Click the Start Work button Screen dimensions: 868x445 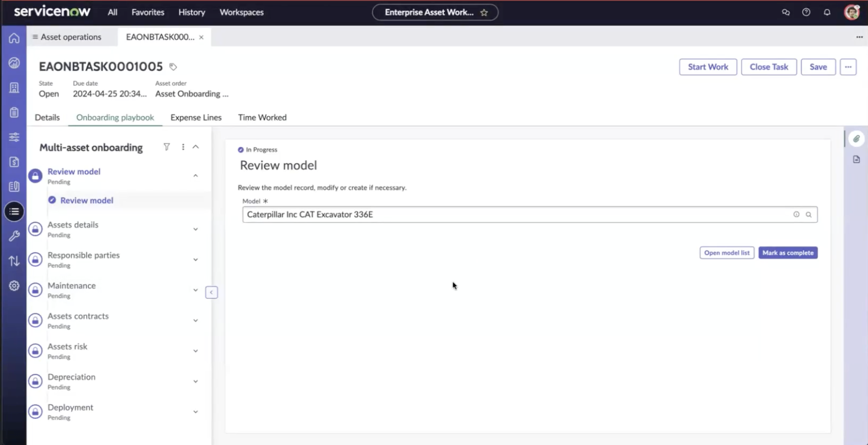[708, 67]
